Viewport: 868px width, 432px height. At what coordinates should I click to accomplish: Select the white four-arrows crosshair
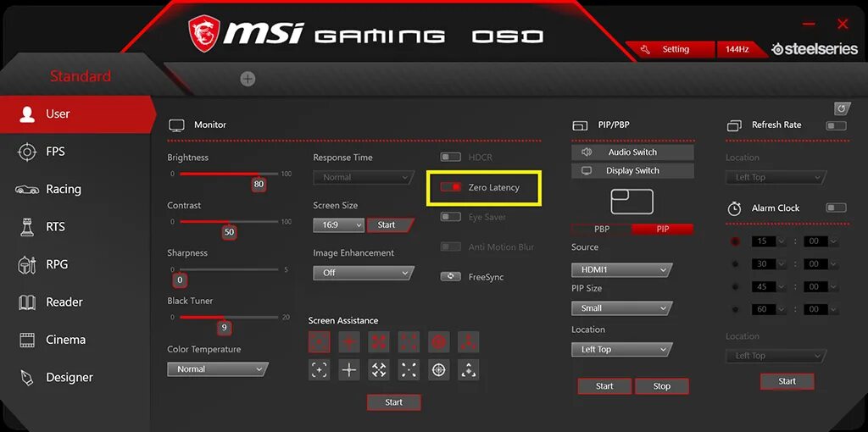[x=379, y=369]
